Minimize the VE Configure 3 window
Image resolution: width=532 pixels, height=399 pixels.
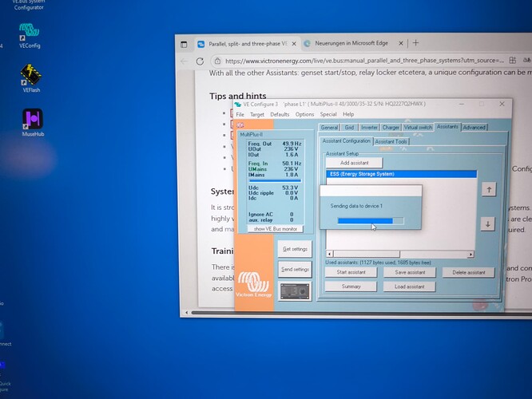pos(462,104)
